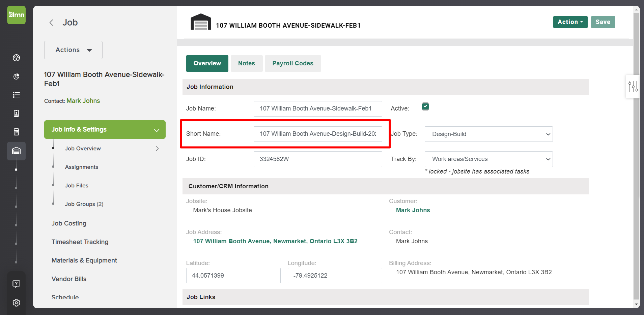Expand the Job Overview chevron arrow
644x315 pixels.
[x=157, y=149]
